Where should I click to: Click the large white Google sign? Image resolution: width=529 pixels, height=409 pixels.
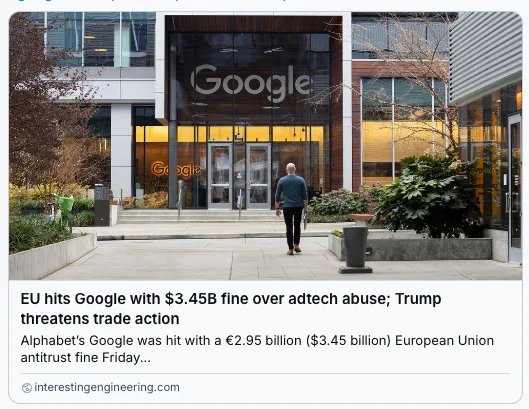250,83
